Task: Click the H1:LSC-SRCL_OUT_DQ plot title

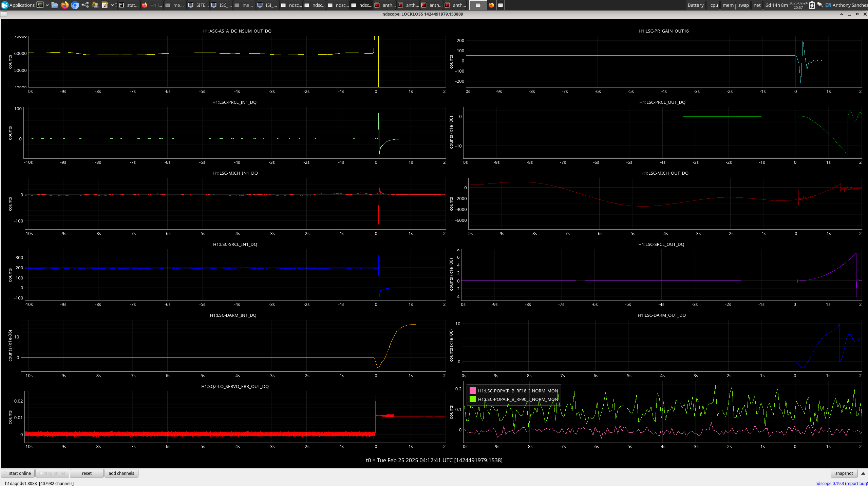Action: pos(661,244)
